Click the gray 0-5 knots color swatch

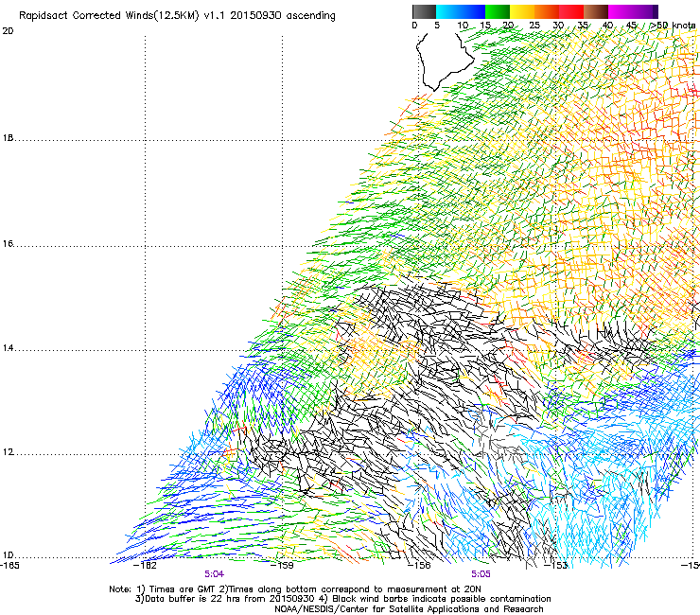pos(424,11)
